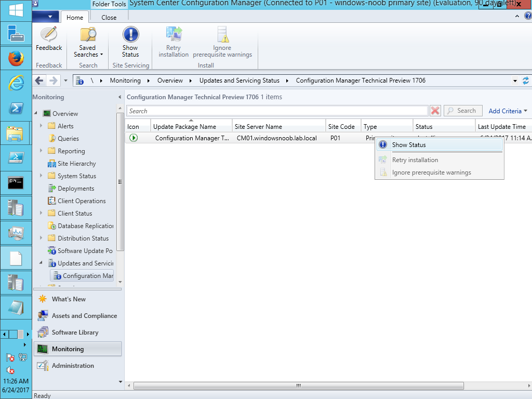
Task: Open the Assets and Compliance workspace
Action: tap(78, 315)
